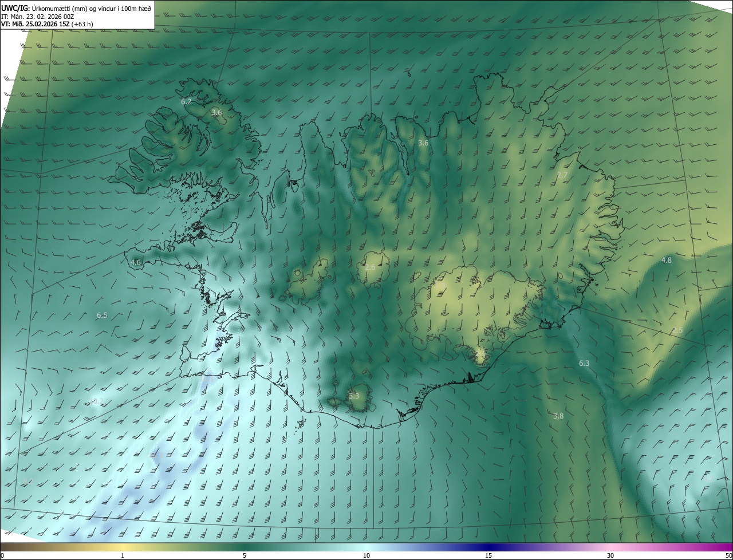Click the 6.3 value label on the map

pos(584,363)
